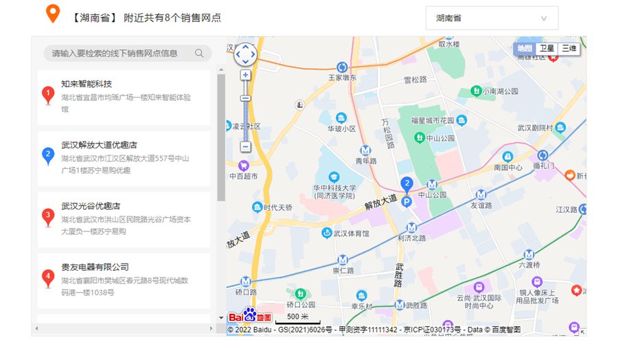Click the Baidu map logo
The image size is (618, 364).
click(x=250, y=317)
